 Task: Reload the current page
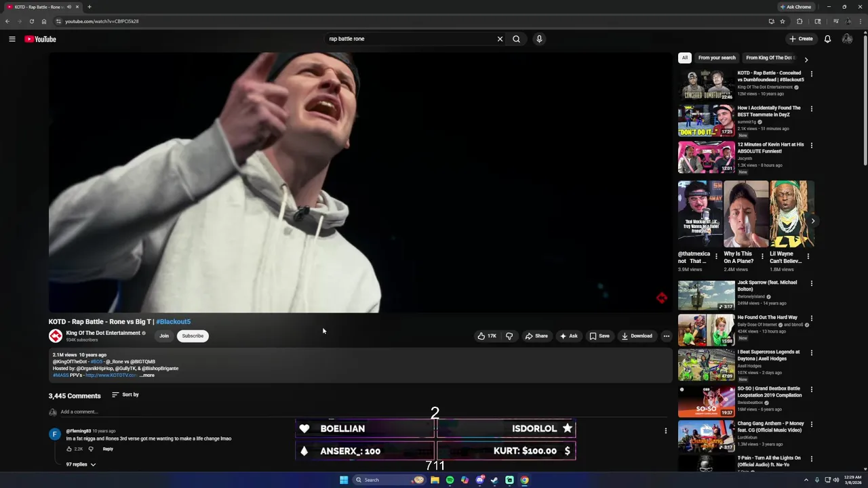(31, 21)
